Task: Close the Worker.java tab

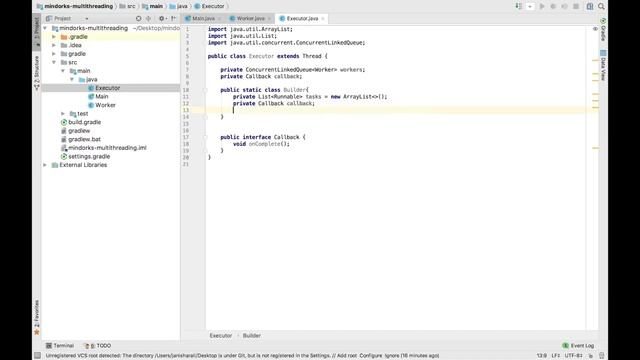Action: [x=269, y=19]
